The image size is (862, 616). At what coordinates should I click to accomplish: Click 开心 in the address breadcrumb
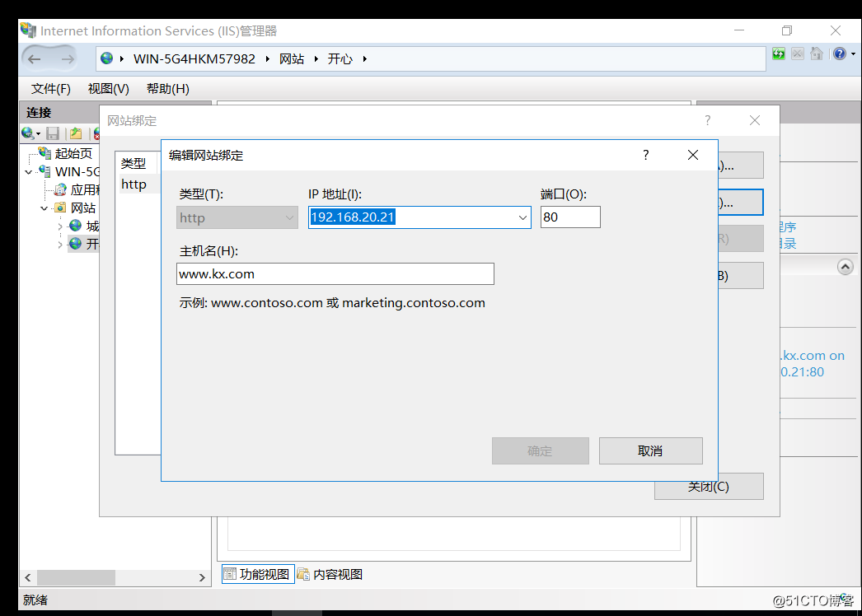tap(340, 58)
